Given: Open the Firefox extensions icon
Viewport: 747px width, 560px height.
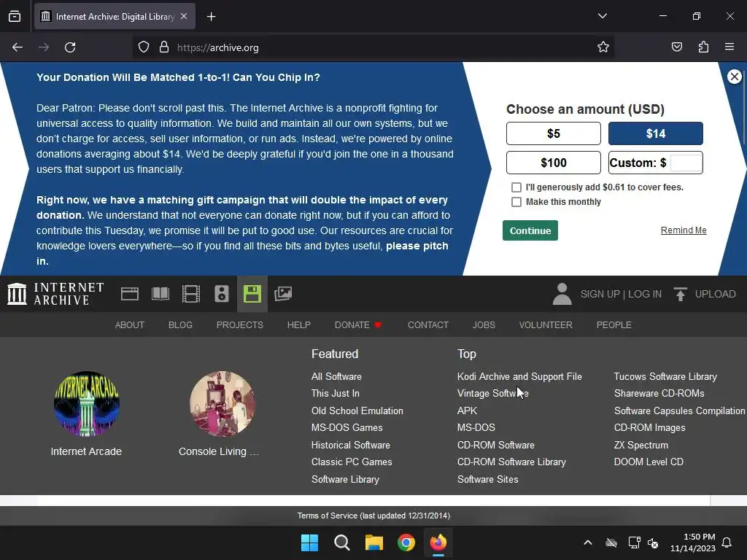Looking at the screenshot, I should pos(704,47).
